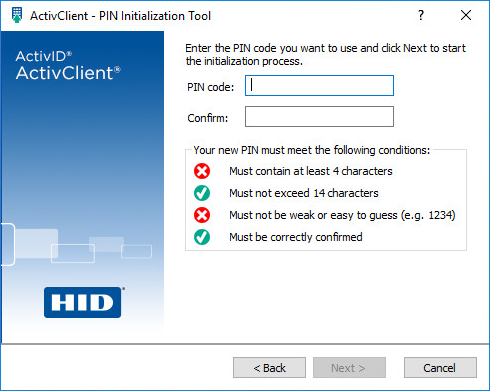This screenshot has width=490, height=391.
Task: Focus the PIN code input field
Action: 319,86
